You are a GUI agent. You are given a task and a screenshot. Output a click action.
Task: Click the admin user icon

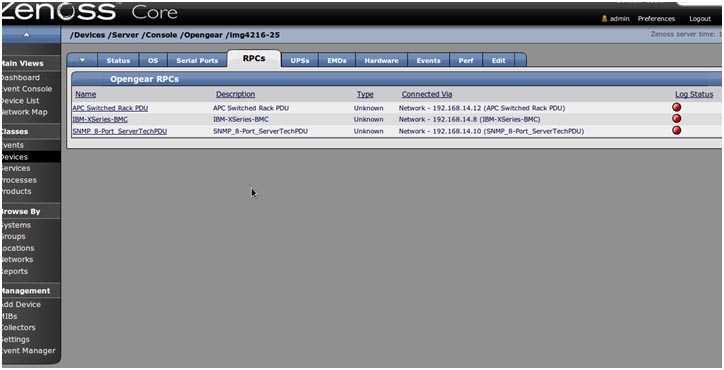[604, 19]
